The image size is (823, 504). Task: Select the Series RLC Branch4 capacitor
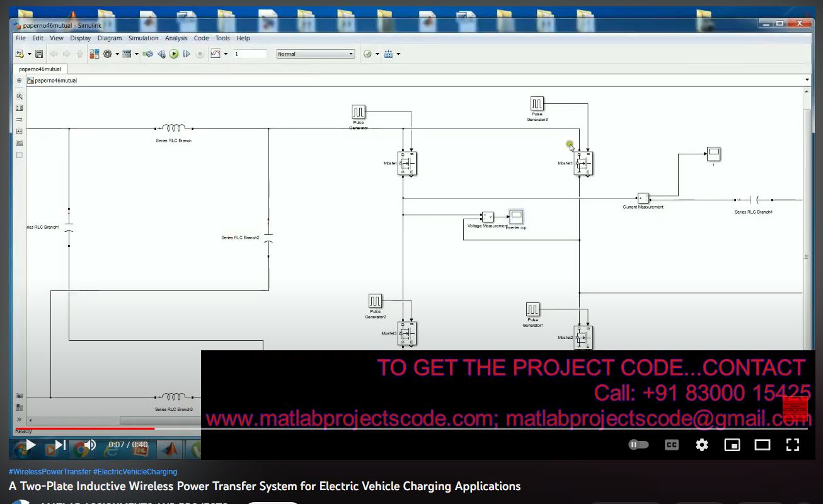pyautogui.click(x=754, y=200)
